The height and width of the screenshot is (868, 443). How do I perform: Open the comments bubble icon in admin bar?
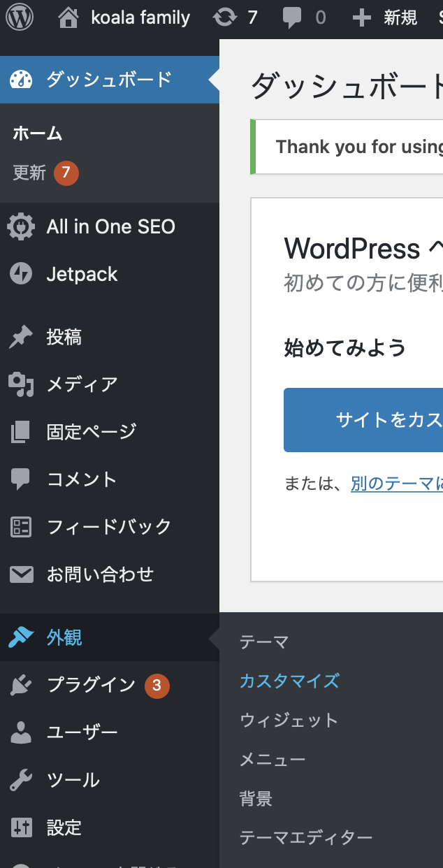293,18
